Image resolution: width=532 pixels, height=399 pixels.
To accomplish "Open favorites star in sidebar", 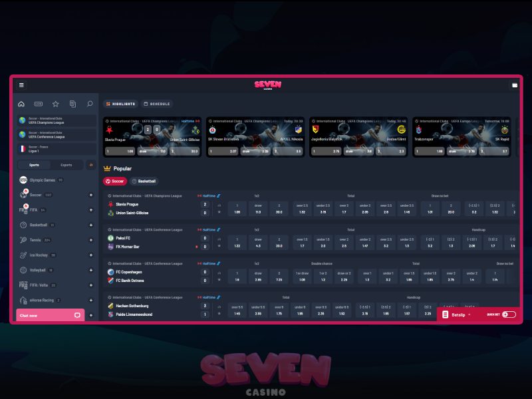I will click(x=56, y=104).
